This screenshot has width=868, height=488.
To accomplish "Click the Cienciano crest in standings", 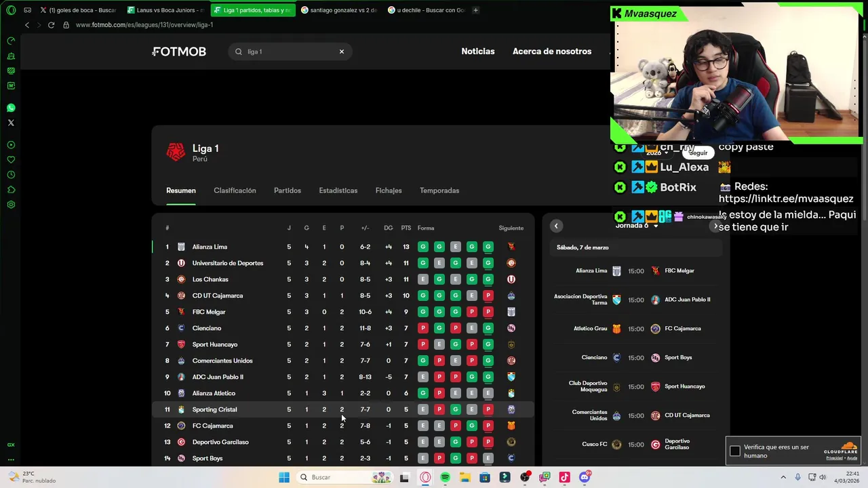I will click(181, 328).
